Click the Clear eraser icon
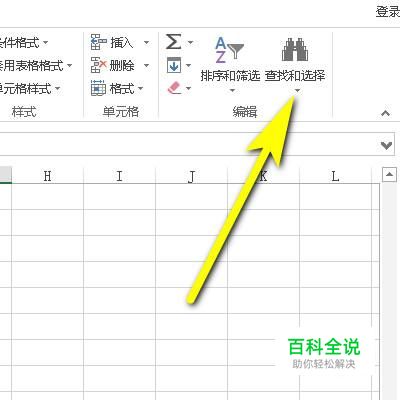Viewport: 400px width, 400px height. [174, 88]
